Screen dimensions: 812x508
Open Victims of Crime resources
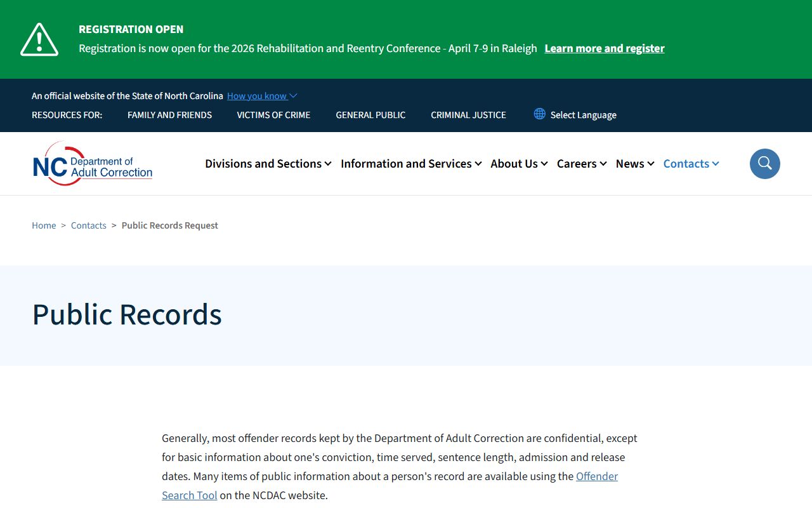click(x=273, y=115)
